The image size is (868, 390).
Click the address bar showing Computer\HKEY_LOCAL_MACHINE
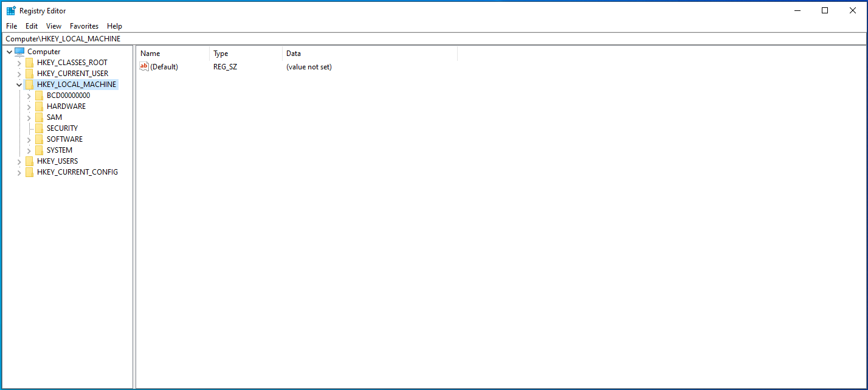[x=434, y=39]
